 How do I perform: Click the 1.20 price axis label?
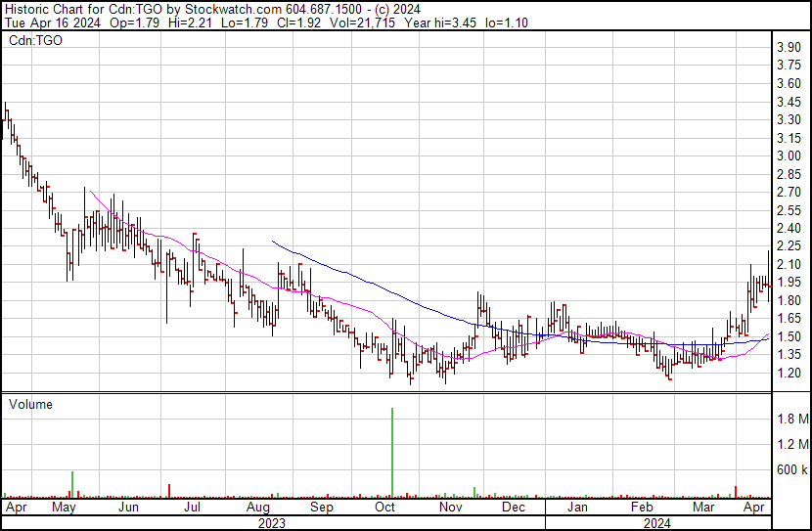(789, 373)
